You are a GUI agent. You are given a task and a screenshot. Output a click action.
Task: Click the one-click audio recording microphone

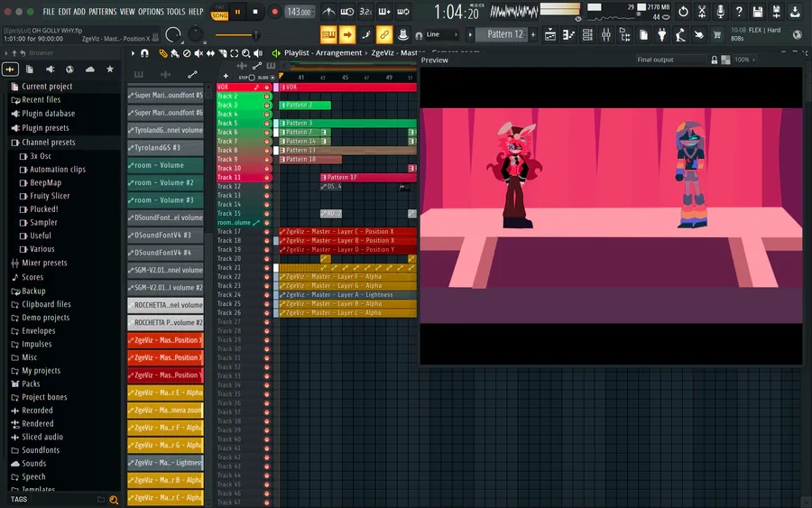point(720,12)
